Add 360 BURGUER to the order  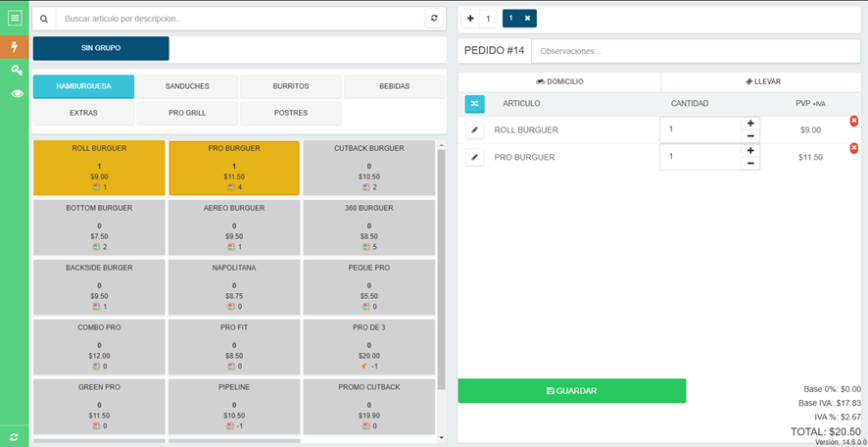[369, 227]
